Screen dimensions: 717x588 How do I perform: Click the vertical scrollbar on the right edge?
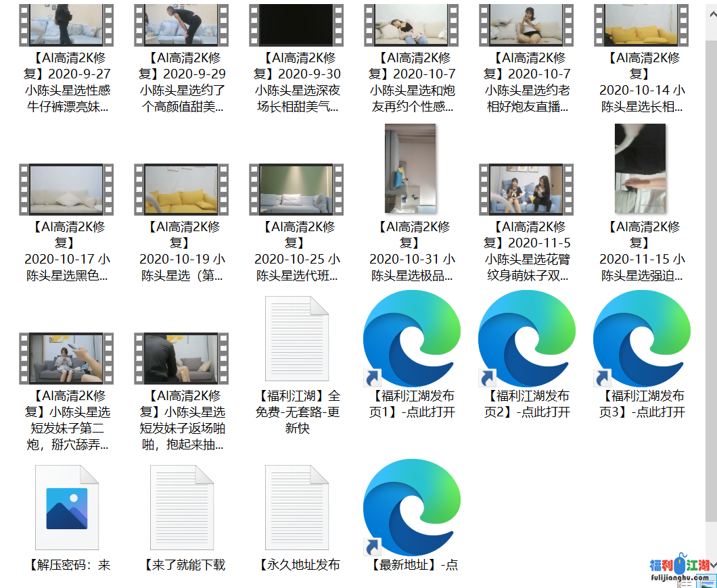(713, 270)
